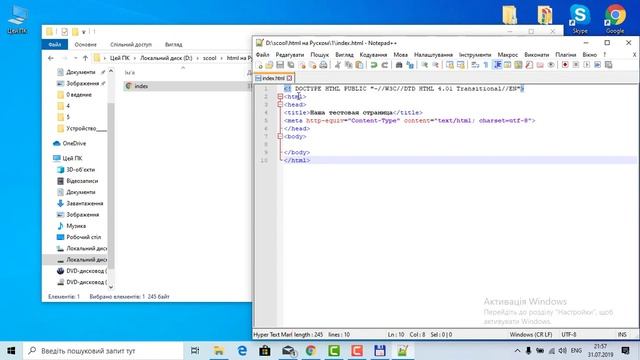
Task: Open the Skype desktop shortcut
Action: (x=580, y=19)
